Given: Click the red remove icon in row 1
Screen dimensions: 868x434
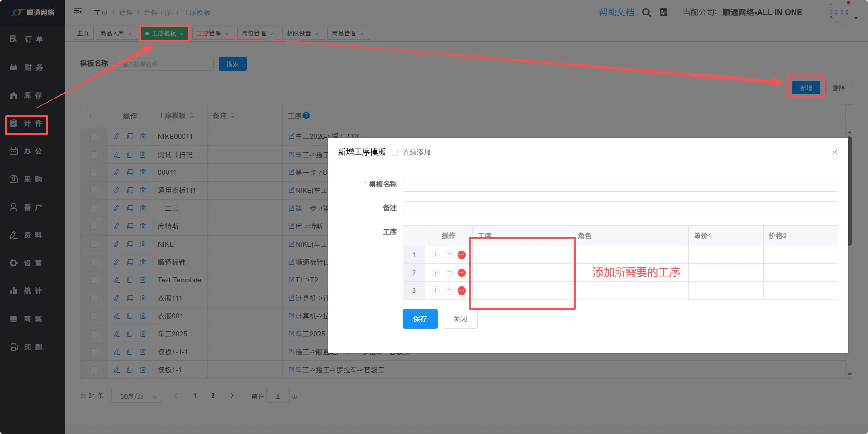Looking at the screenshot, I should [461, 255].
